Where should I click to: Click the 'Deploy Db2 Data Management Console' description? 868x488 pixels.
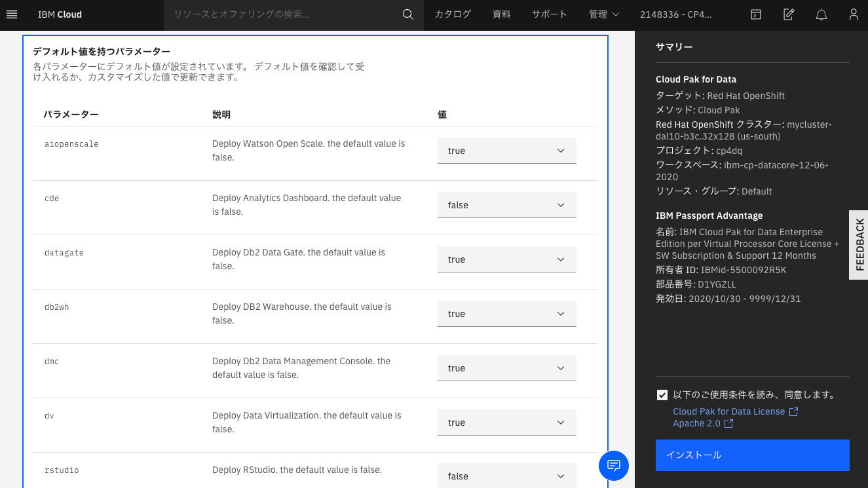pyautogui.click(x=301, y=368)
